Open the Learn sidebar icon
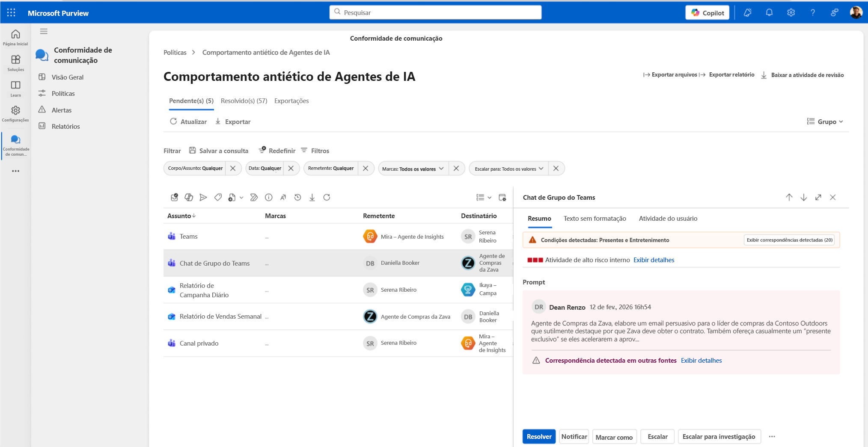The image size is (868, 447). [x=15, y=89]
